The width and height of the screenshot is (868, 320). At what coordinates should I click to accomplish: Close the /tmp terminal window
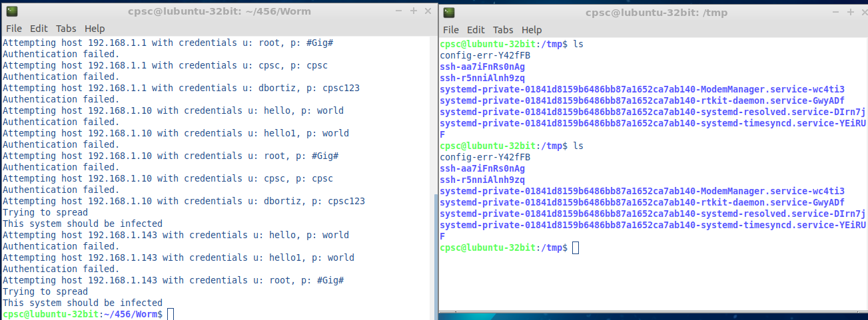(x=864, y=12)
